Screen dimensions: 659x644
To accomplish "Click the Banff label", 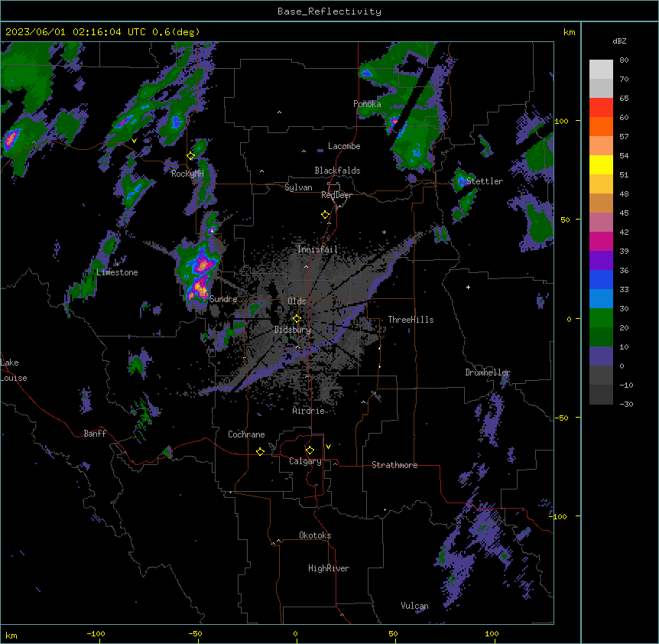I will point(95,434).
